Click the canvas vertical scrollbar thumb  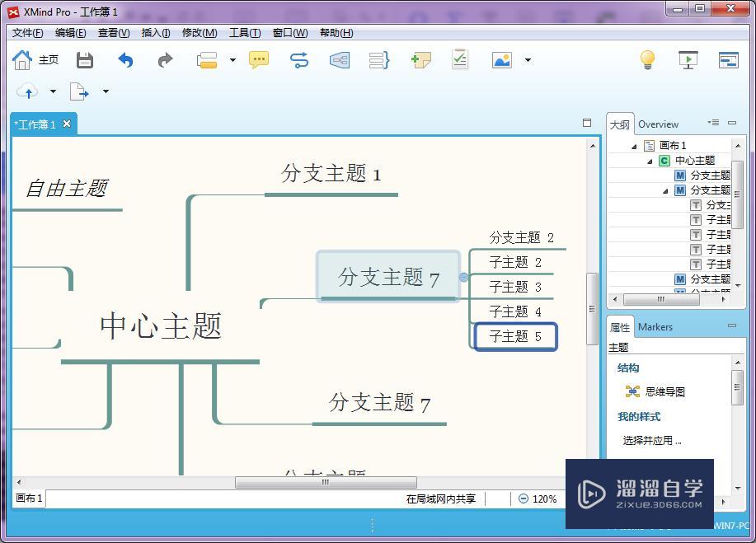[x=592, y=309]
